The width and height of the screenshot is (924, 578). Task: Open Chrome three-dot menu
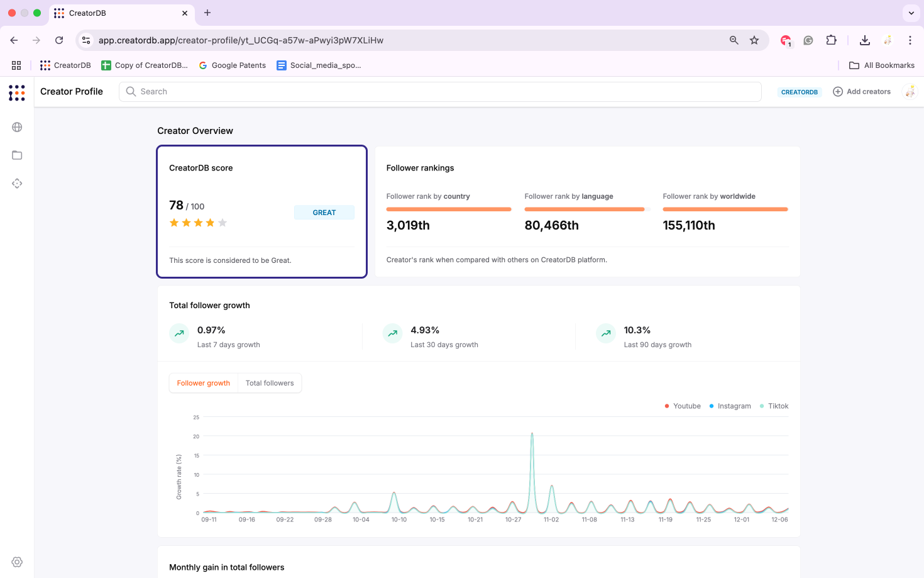(910, 40)
